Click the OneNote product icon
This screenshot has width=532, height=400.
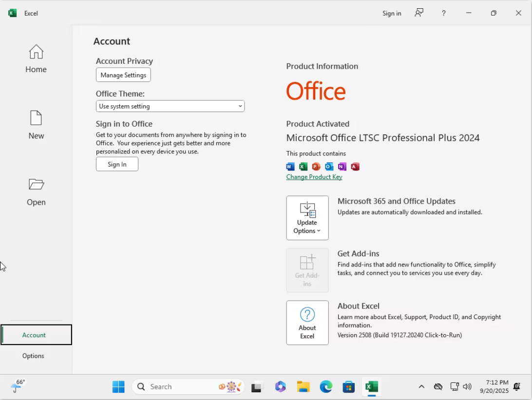click(342, 167)
